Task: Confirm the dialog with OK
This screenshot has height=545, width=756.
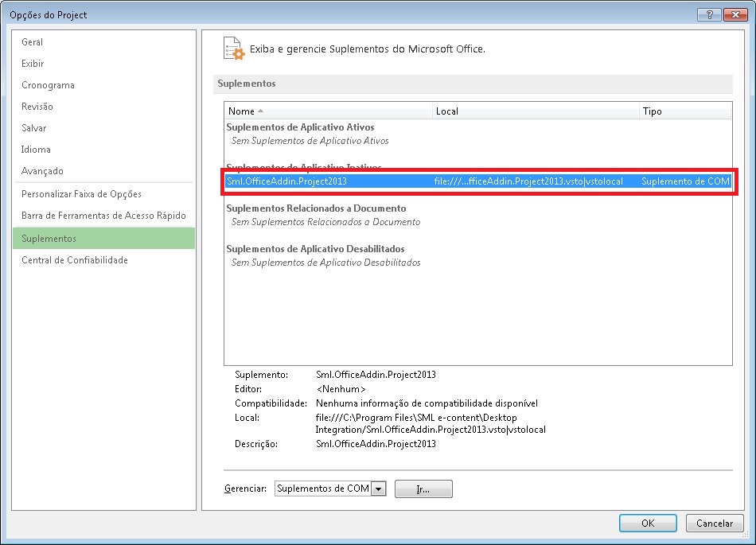Action: (x=647, y=523)
